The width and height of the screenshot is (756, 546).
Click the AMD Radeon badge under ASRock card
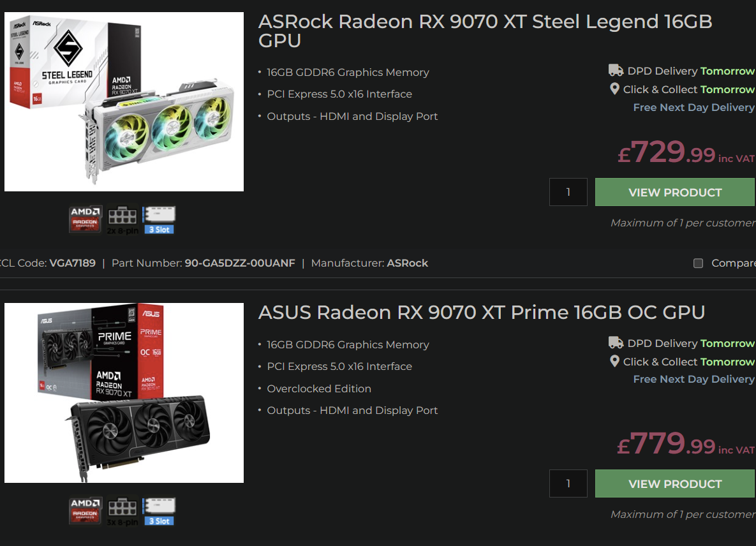point(85,218)
